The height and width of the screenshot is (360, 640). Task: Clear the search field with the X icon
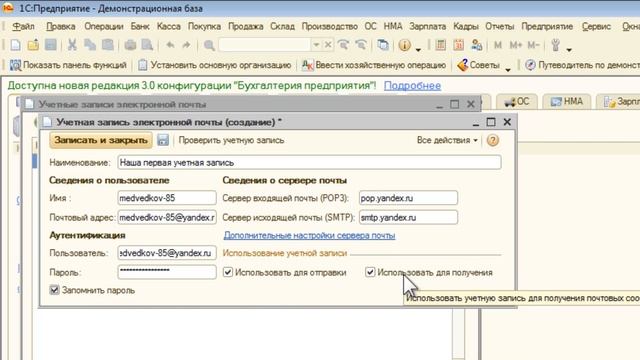click(x=328, y=45)
